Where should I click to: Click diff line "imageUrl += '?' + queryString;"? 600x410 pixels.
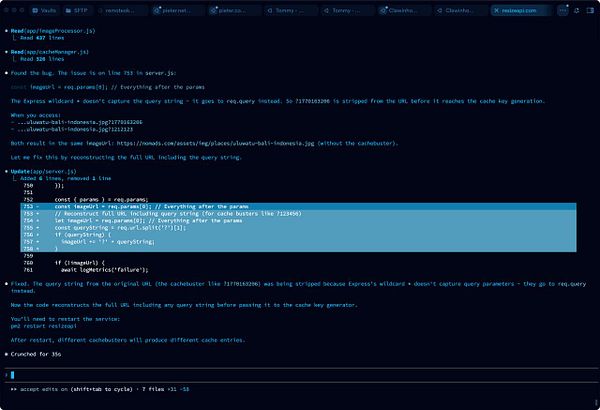pyautogui.click(x=298, y=242)
